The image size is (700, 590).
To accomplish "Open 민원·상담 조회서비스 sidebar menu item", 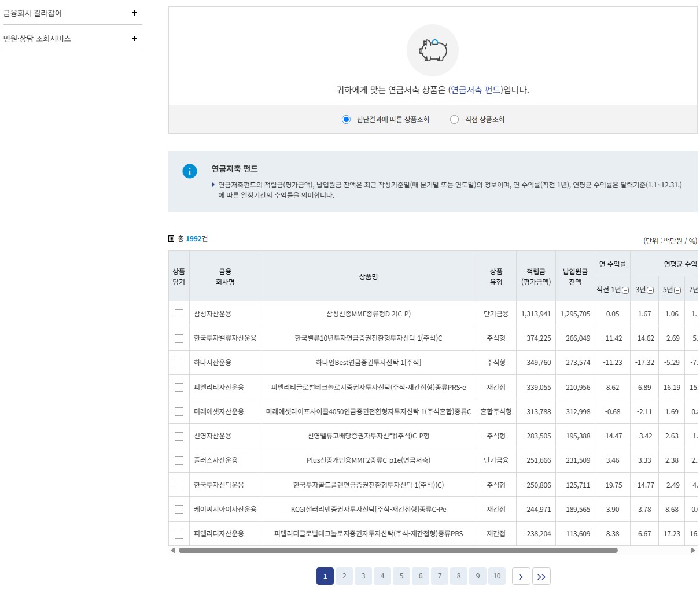I will click(x=37, y=38).
